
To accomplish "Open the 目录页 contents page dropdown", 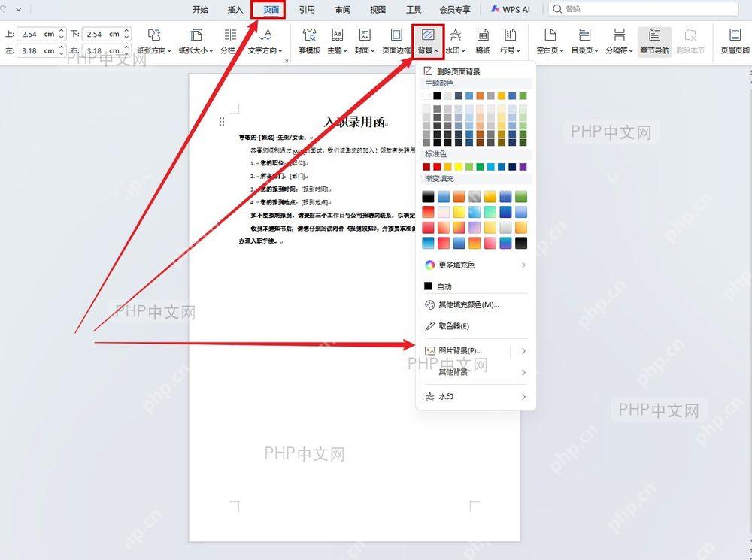I will [x=584, y=41].
